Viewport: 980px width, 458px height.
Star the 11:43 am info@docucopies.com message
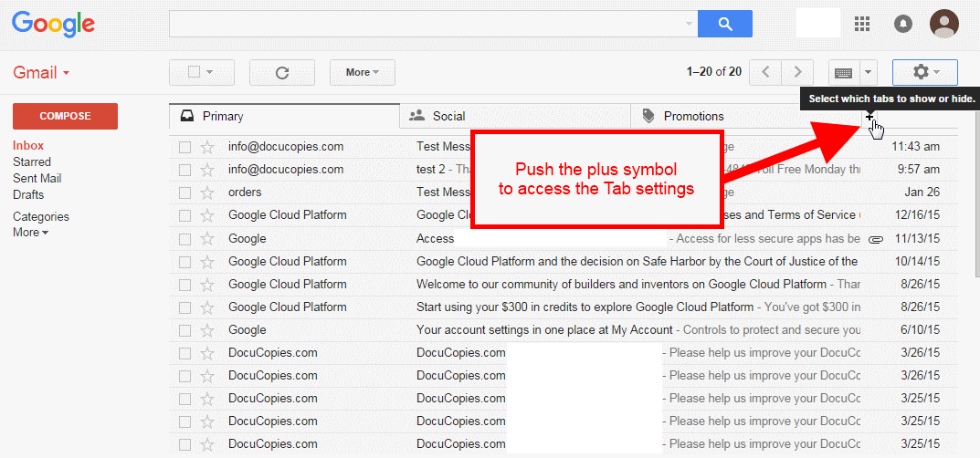tap(207, 146)
